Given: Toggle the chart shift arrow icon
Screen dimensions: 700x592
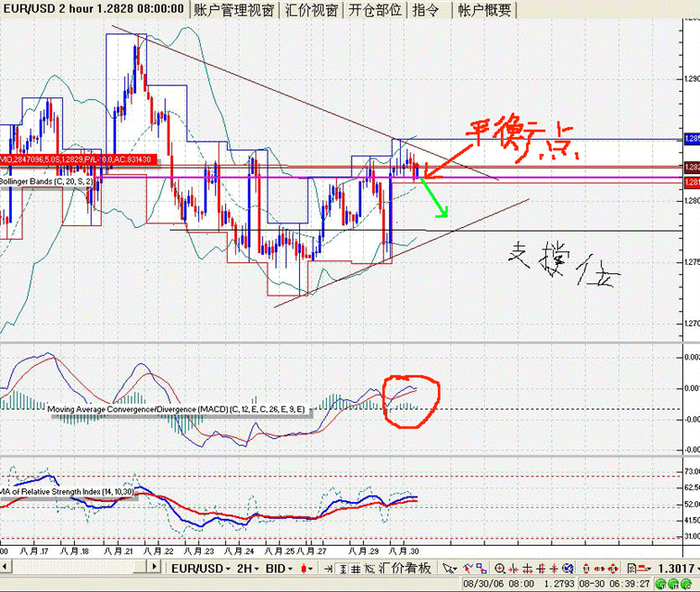Looking at the screenshot, I should pyautogui.click(x=328, y=568).
